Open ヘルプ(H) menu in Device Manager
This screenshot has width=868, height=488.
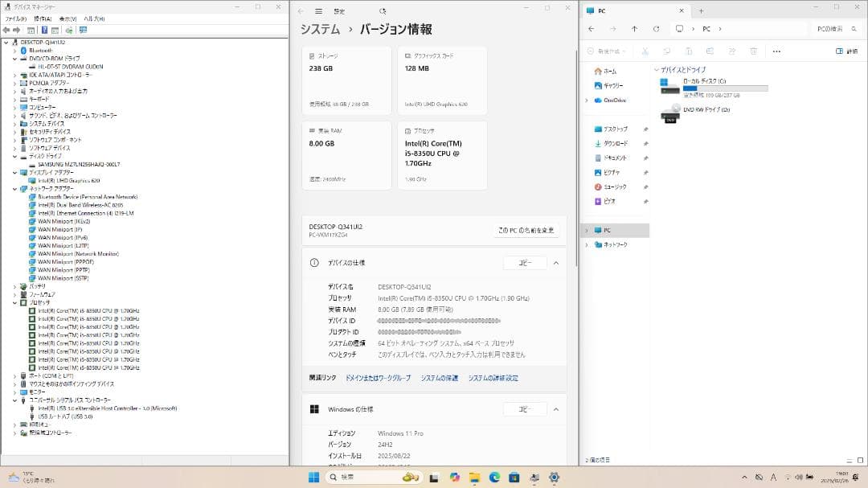94,18
